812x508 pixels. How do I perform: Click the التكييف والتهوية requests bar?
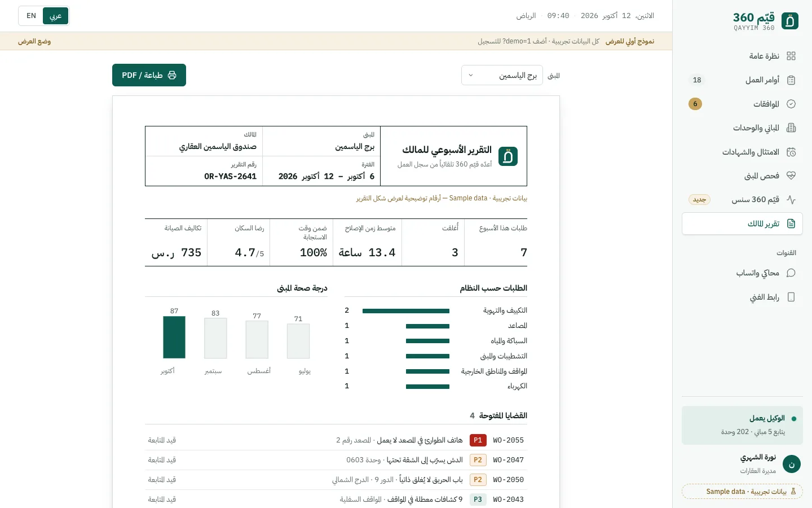(406, 311)
